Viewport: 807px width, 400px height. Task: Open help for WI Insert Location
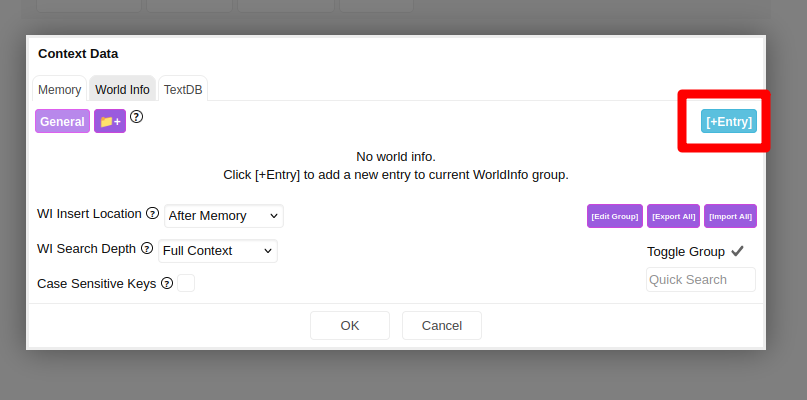[153, 213]
